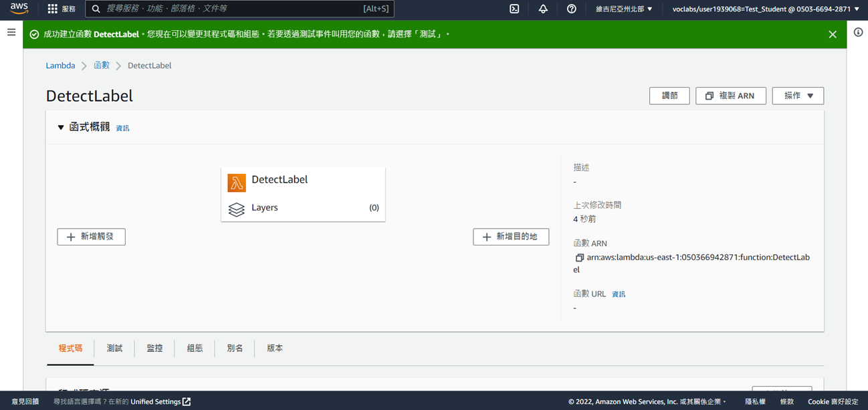Switch to the 別名 tab

(235, 348)
